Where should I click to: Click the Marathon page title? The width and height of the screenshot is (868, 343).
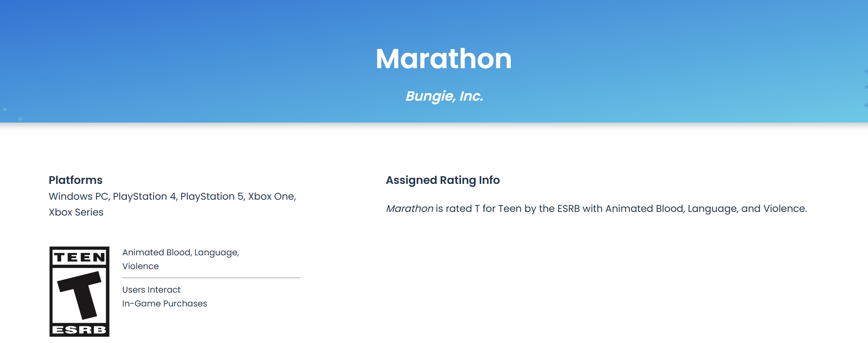pyautogui.click(x=444, y=59)
